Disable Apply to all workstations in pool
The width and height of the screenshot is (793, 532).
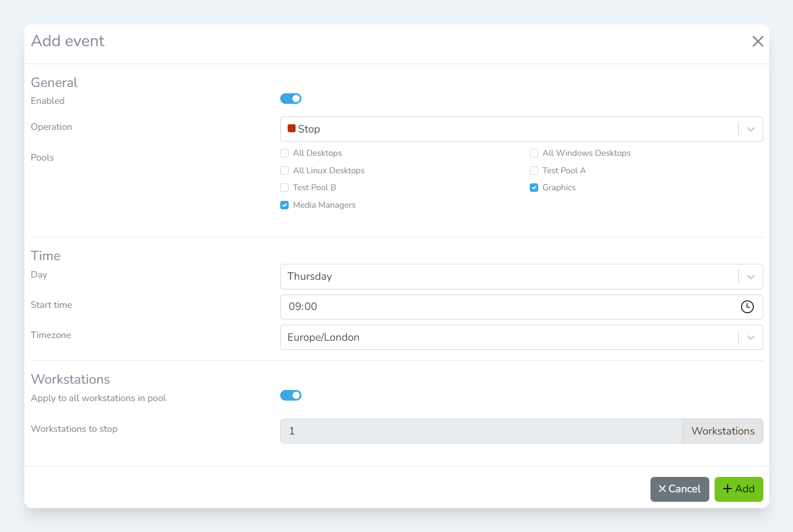point(291,395)
